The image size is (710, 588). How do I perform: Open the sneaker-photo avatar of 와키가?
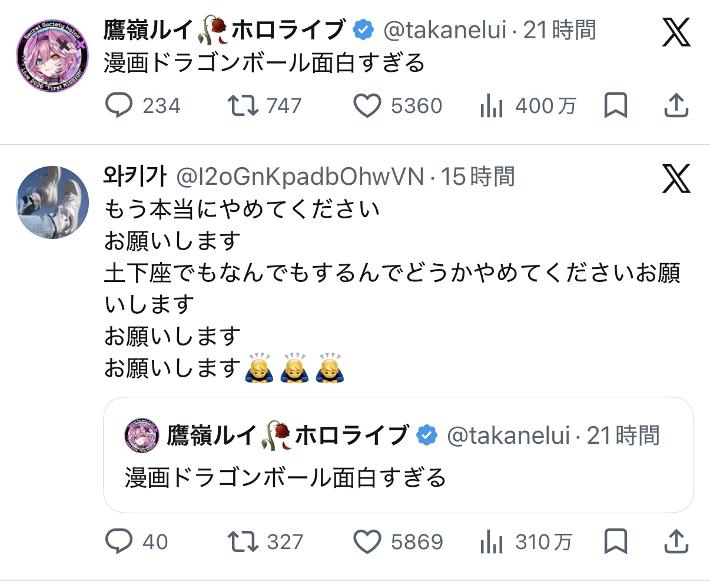click(52, 202)
